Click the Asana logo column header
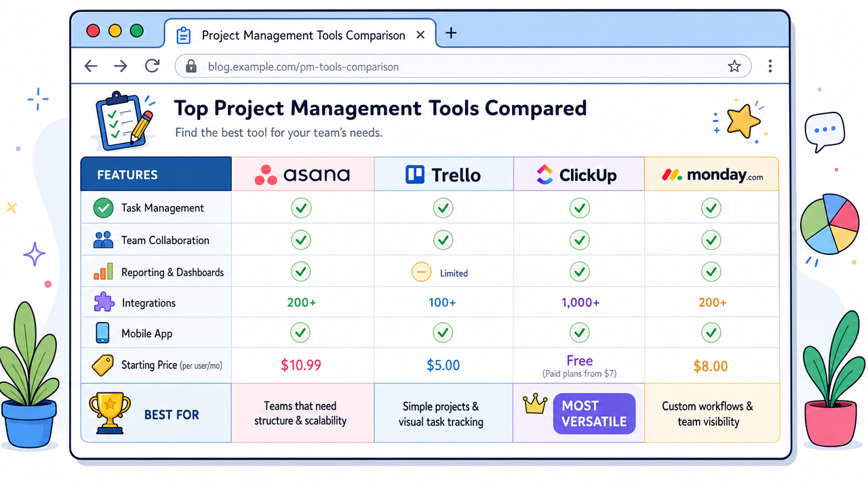Image resolution: width=868 pixels, height=488 pixels. [x=302, y=175]
